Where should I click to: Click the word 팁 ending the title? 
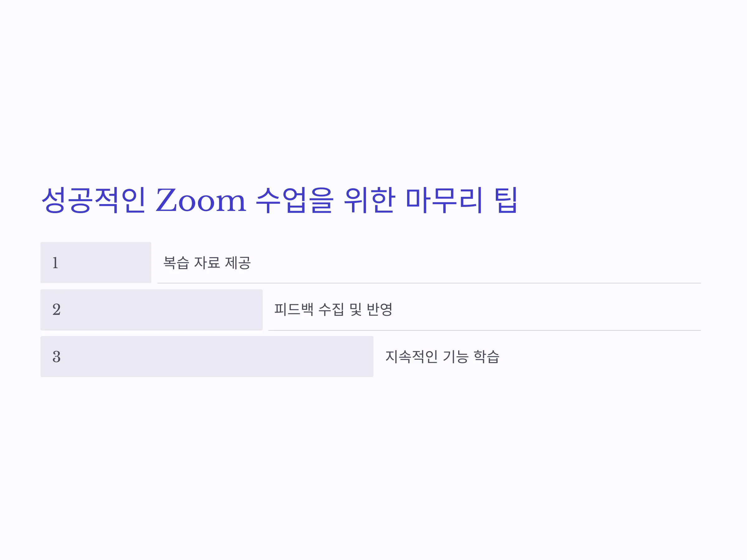[x=506, y=200]
